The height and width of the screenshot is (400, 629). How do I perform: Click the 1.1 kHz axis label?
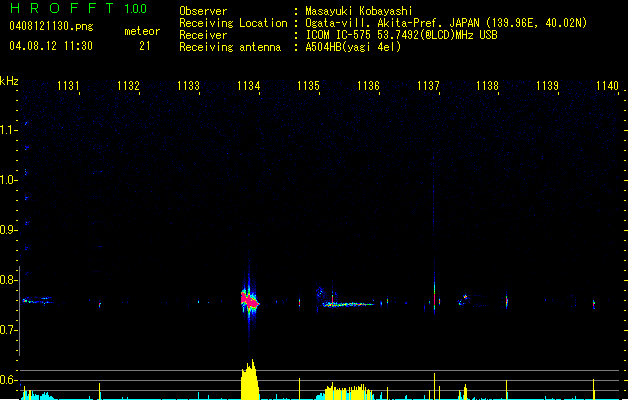click(x=8, y=130)
